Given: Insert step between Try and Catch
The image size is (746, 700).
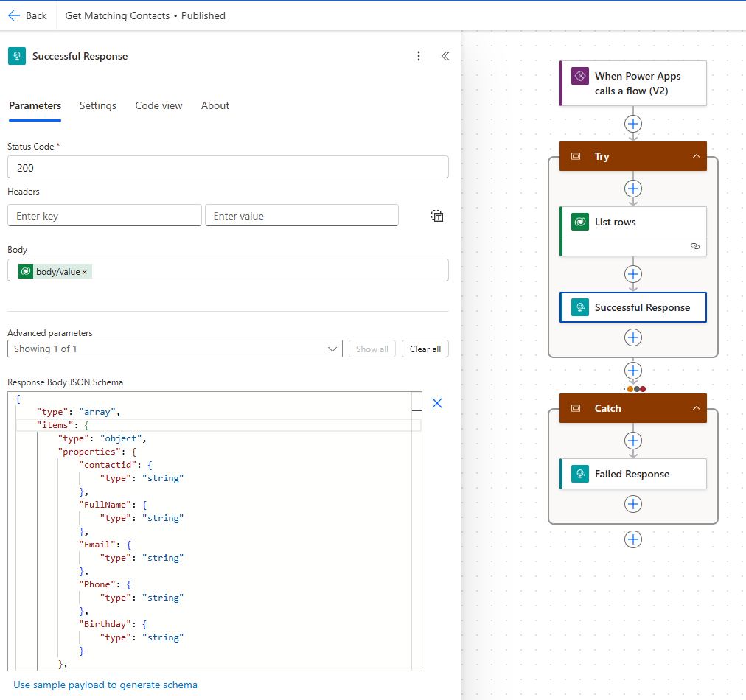Looking at the screenshot, I should click(x=632, y=371).
